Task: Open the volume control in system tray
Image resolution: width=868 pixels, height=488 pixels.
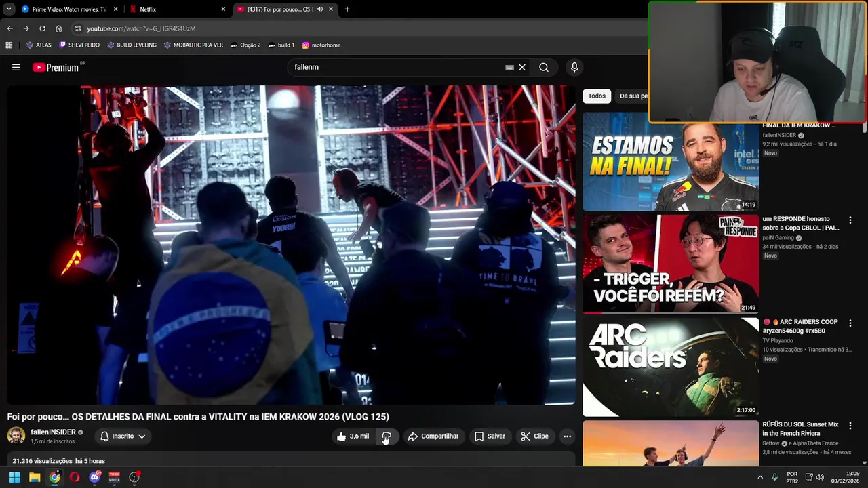Action: [820, 477]
